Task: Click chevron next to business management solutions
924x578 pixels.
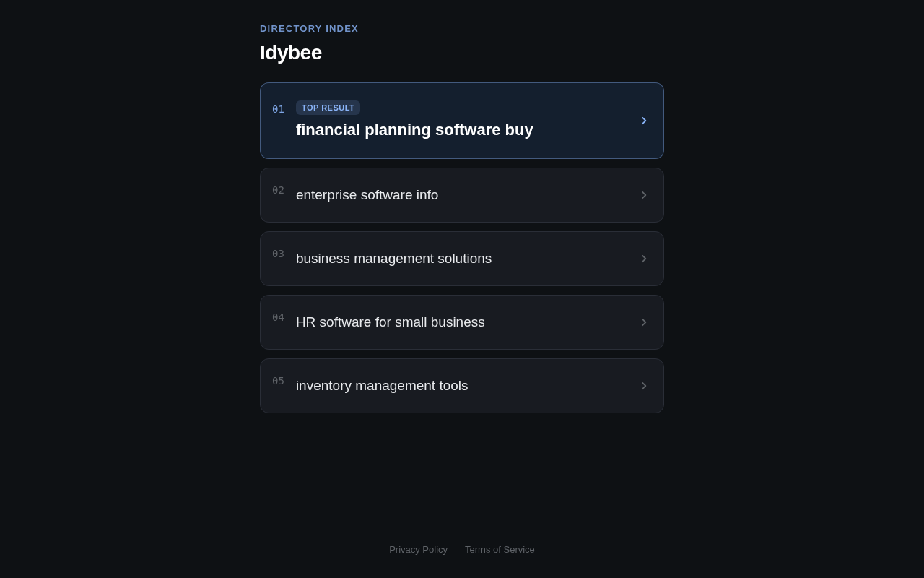Action: 644,259
